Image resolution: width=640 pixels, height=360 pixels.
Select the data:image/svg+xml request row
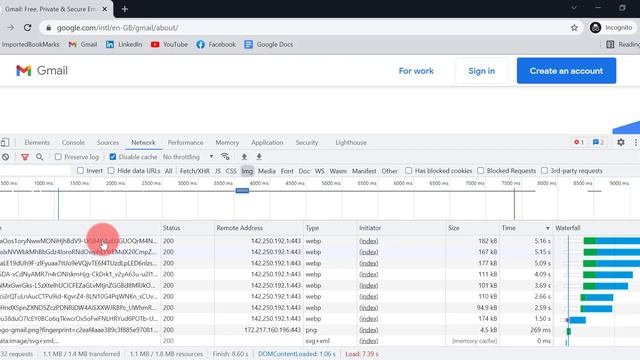click(320, 341)
